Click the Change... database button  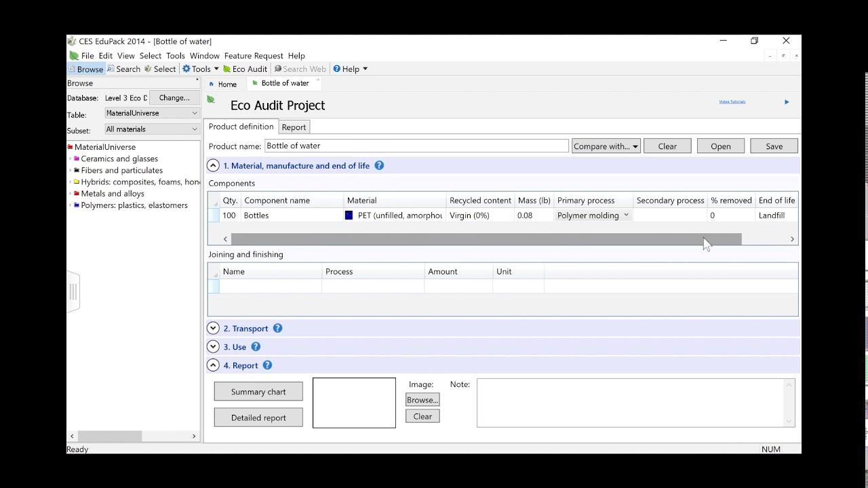click(x=174, y=98)
